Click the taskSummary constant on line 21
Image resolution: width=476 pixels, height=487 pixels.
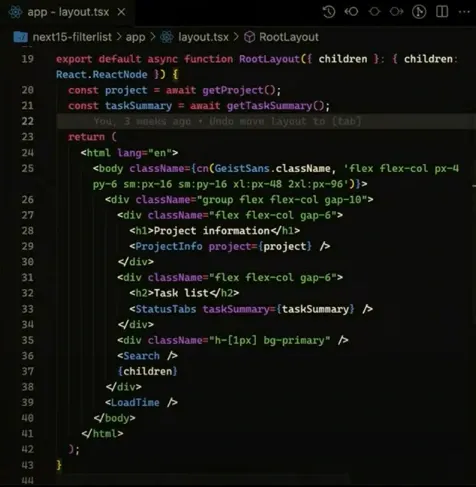[138, 106]
